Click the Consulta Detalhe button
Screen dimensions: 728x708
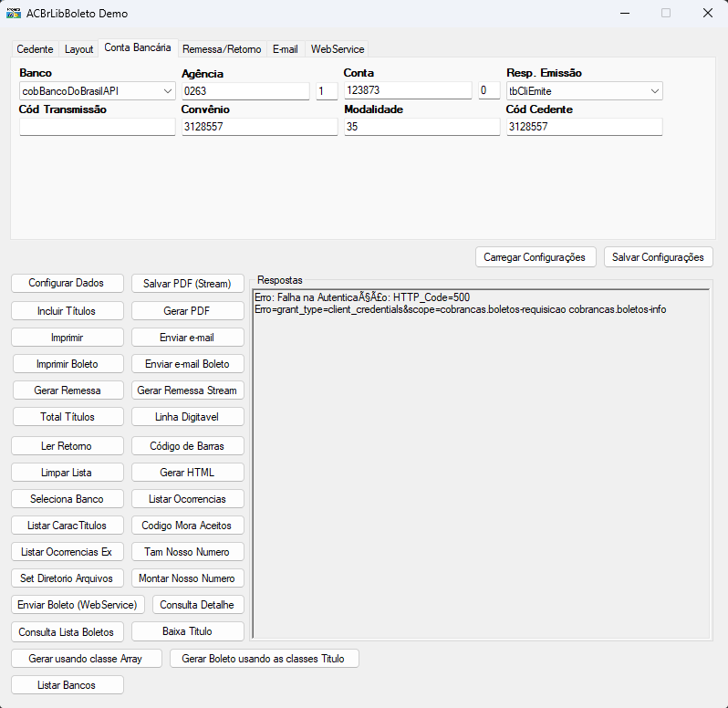pyautogui.click(x=198, y=605)
